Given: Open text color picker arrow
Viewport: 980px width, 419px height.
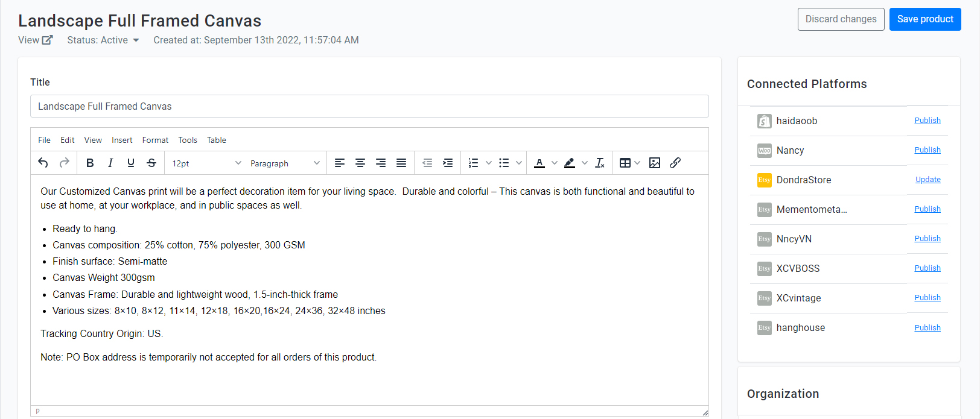Looking at the screenshot, I should tap(555, 163).
